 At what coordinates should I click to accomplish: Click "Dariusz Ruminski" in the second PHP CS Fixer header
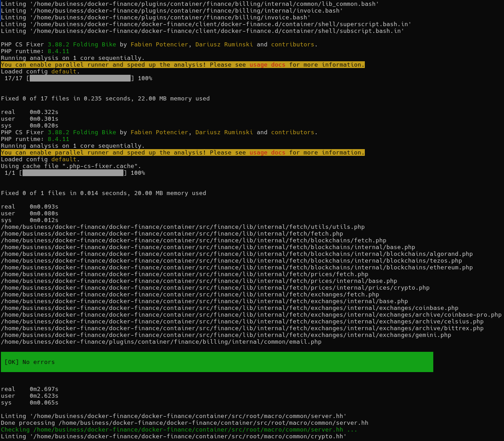coord(224,132)
